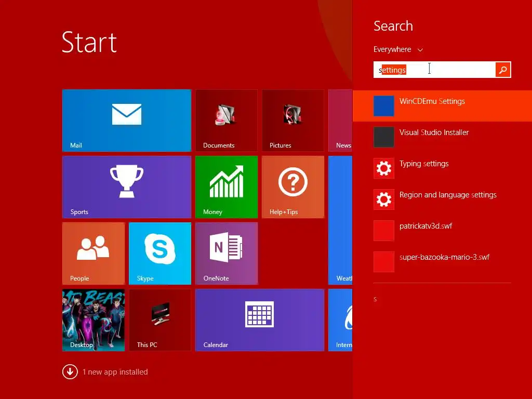Open the Desktop tile

tap(94, 320)
